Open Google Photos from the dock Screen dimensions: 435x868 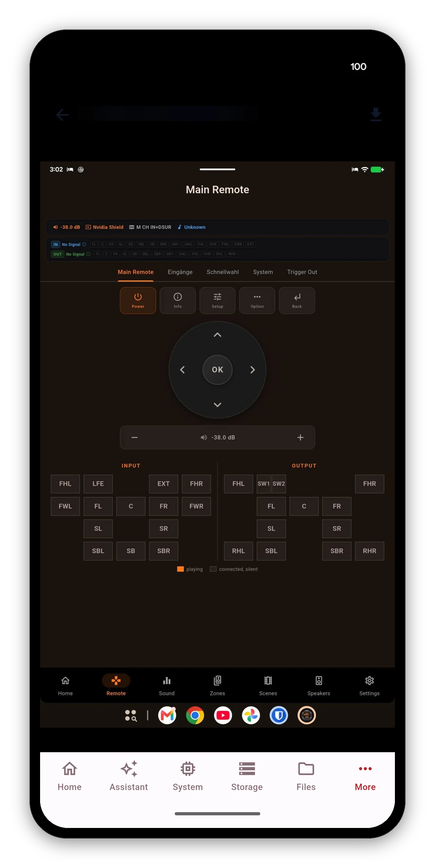pos(251,715)
